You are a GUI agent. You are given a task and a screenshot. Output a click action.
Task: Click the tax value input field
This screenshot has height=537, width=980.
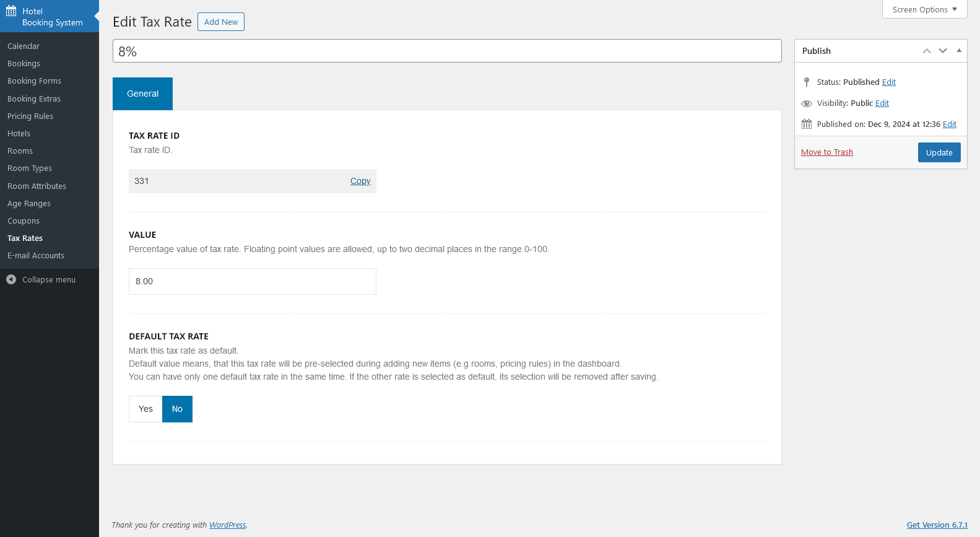253,281
